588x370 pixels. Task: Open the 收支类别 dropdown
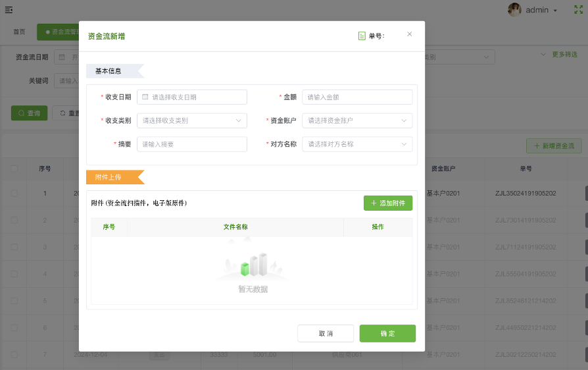point(192,121)
